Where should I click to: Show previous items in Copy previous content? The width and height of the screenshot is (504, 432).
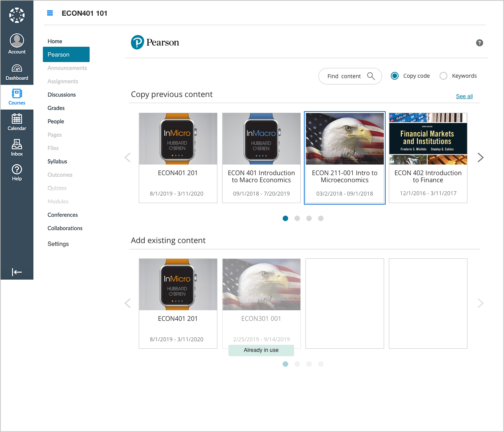[x=127, y=157]
